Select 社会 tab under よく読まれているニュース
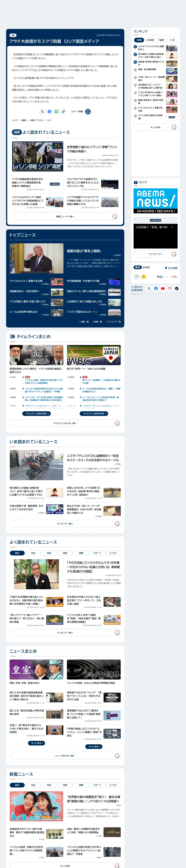Screen dimensions: 186x868 coord(33,553)
